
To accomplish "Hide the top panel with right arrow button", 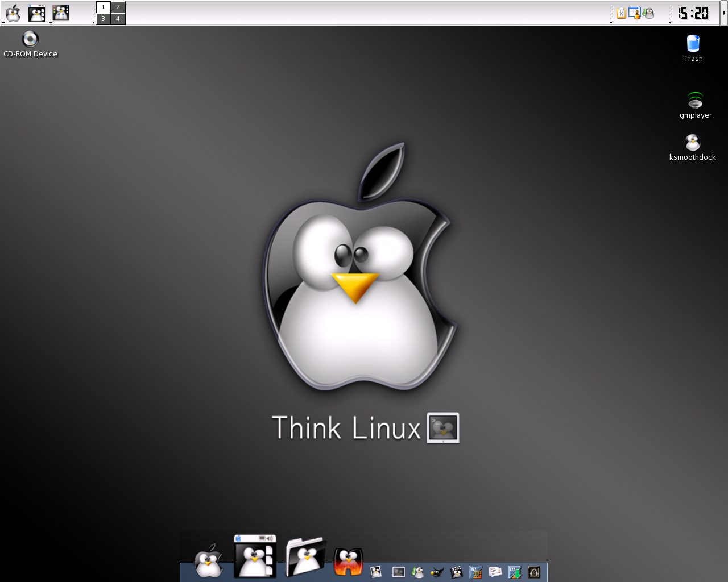I will (724, 13).
